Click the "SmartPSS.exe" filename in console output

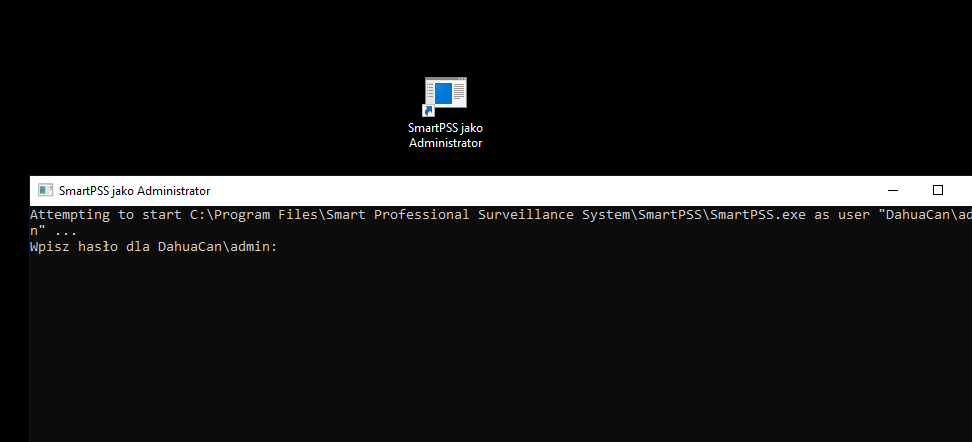coord(757,215)
